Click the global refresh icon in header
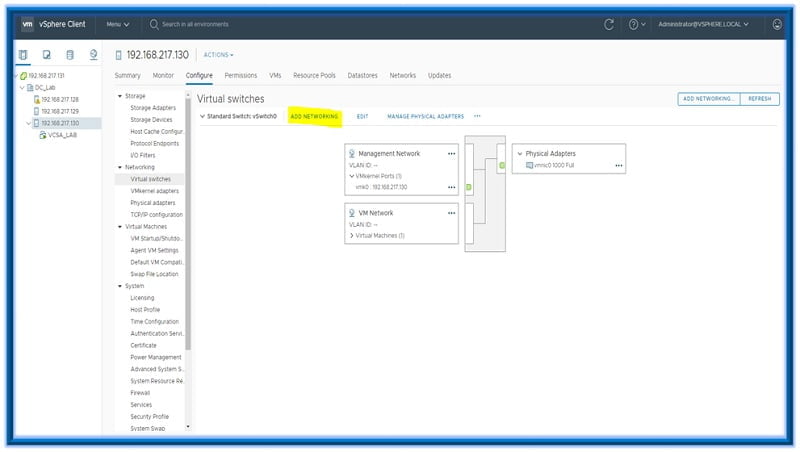Viewport: 800px width, 452px height. (x=609, y=24)
